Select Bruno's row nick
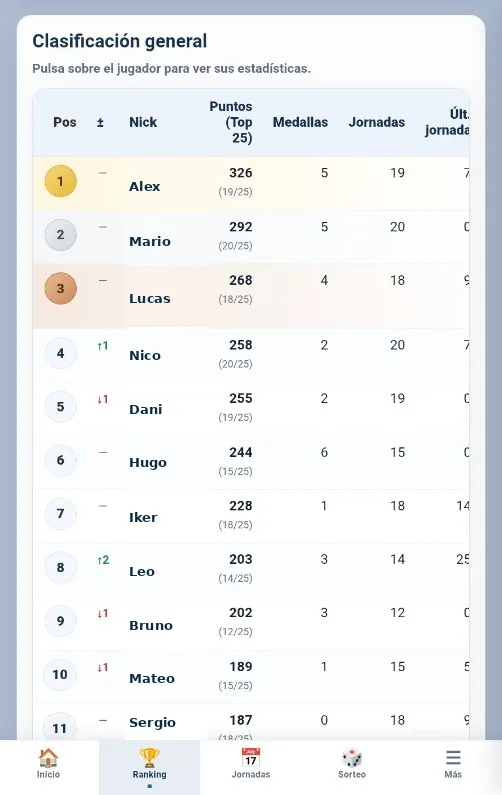This screenshot has width=502, height=795. [151, 625]
